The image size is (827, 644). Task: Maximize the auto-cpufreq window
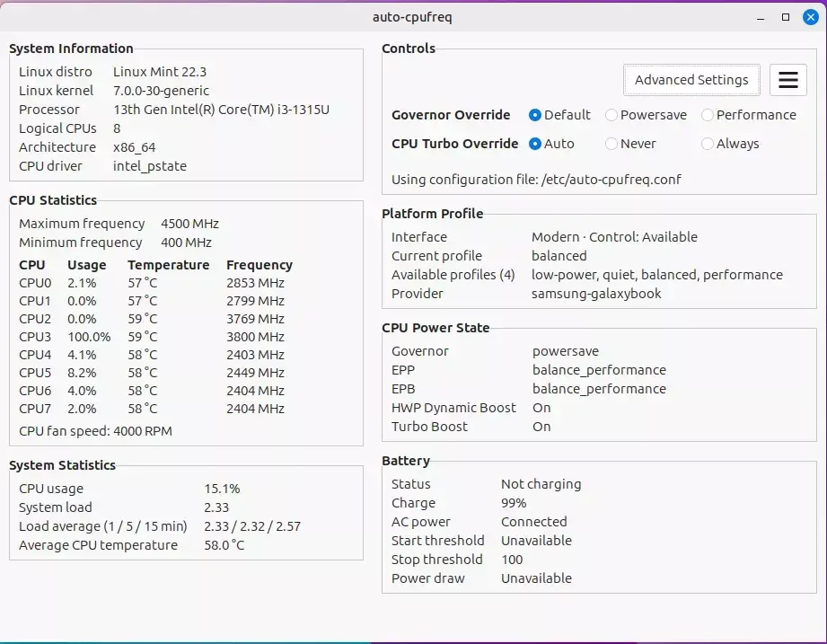[x=786, y=17]
